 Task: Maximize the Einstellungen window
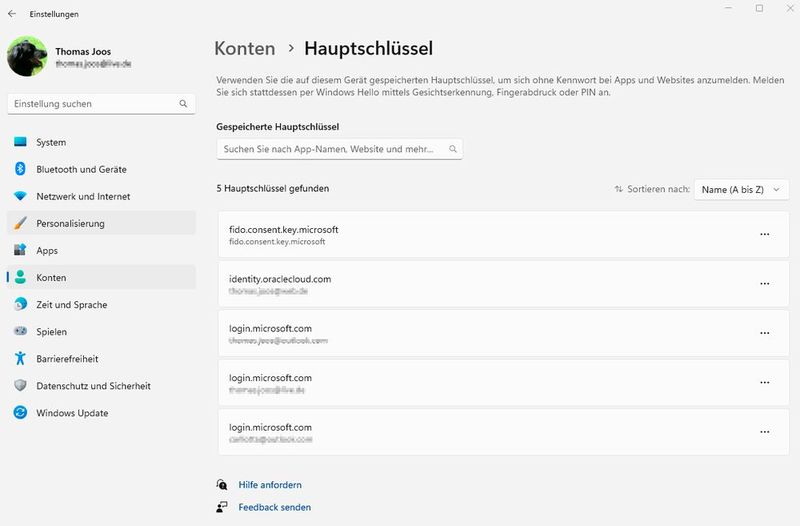(x=759, y=8)
